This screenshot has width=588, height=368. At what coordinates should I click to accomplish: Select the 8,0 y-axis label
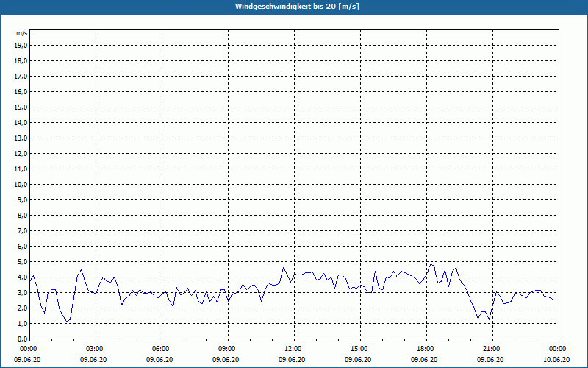[22, 215]
